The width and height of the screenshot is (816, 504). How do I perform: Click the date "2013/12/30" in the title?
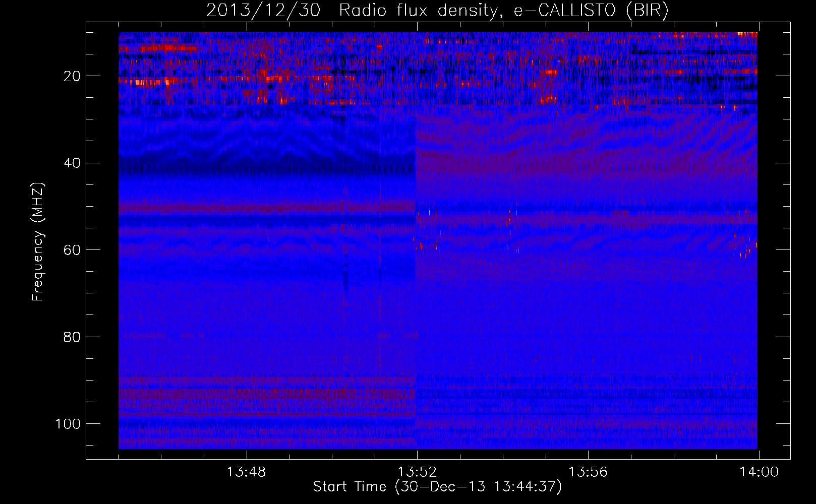263,11
